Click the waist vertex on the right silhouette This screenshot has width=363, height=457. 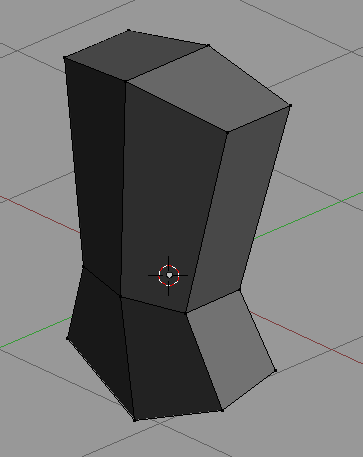pos(240,290)
